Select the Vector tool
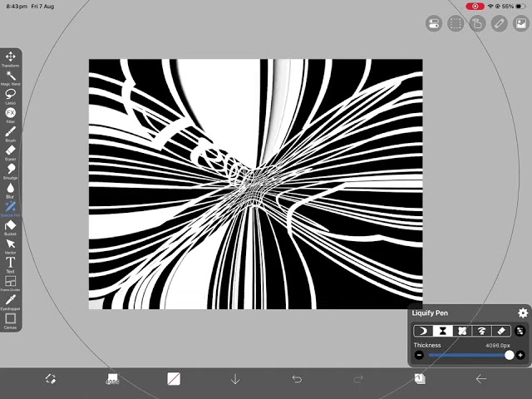 coord(11,246)
